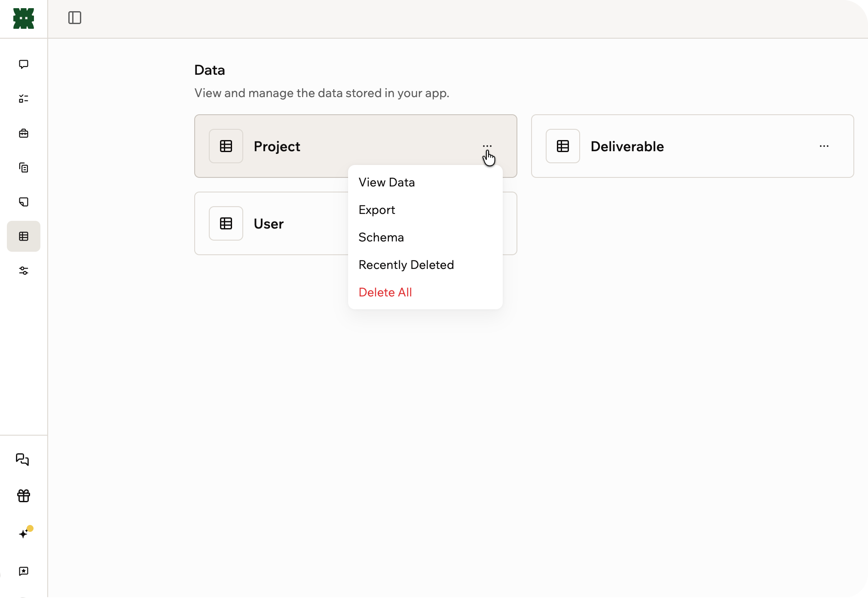The height and width of the screenshot is (598, 868).
Task: Open the copy pages sidebar icon
Action: point(24,168)
